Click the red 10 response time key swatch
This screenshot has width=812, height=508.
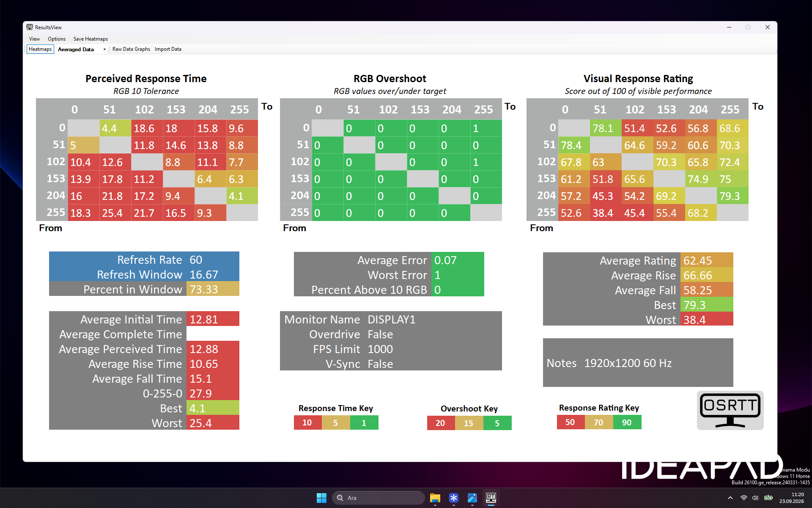(x=307, y=422)
